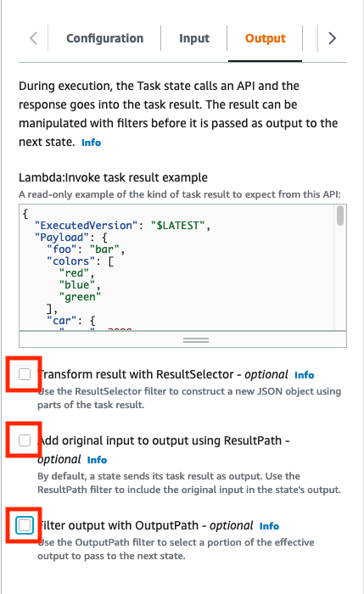Enable Transform result with ResultSelector checkbox
This screenshot has width=364, height=594.
[x=25, y=374]
